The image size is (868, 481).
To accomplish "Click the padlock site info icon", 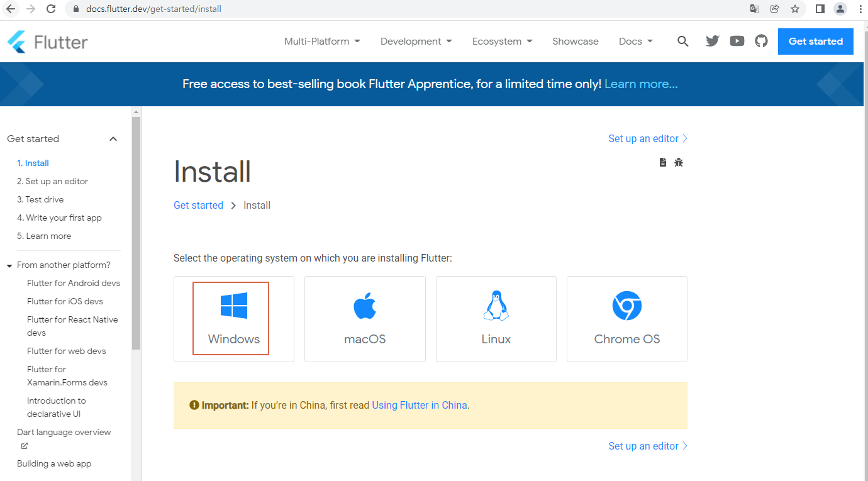I will (x=76, y=9).
